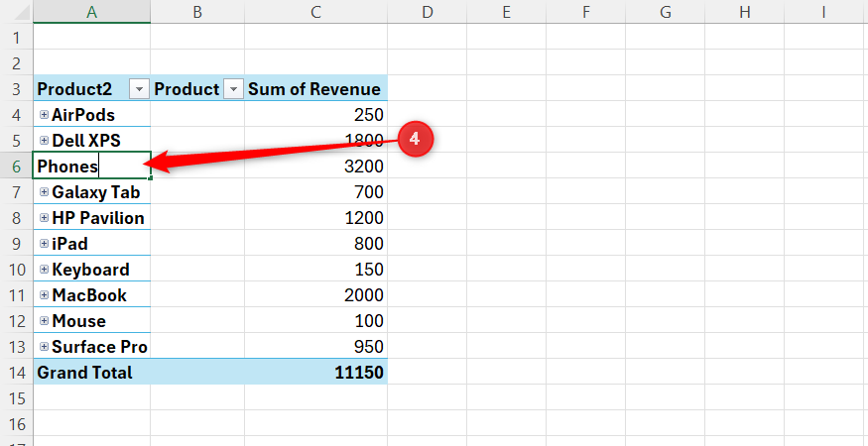
Task: Select row 6 header
Action: [16, 166]
